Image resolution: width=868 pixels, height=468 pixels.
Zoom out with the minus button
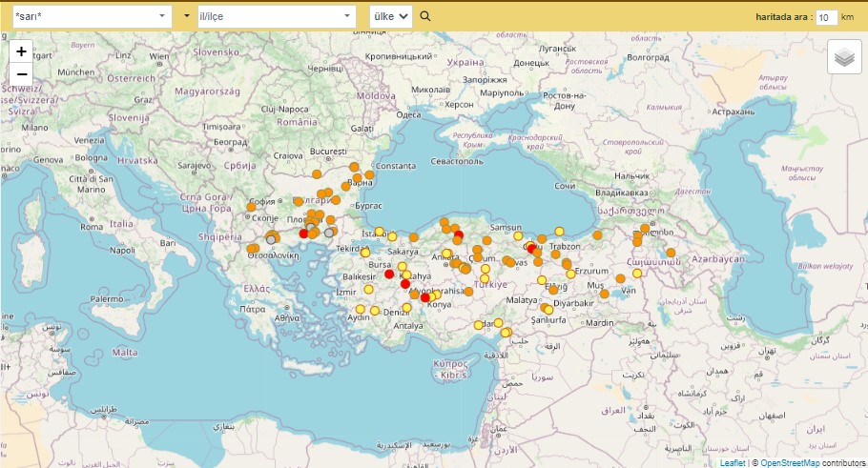(x=21, y=74)
